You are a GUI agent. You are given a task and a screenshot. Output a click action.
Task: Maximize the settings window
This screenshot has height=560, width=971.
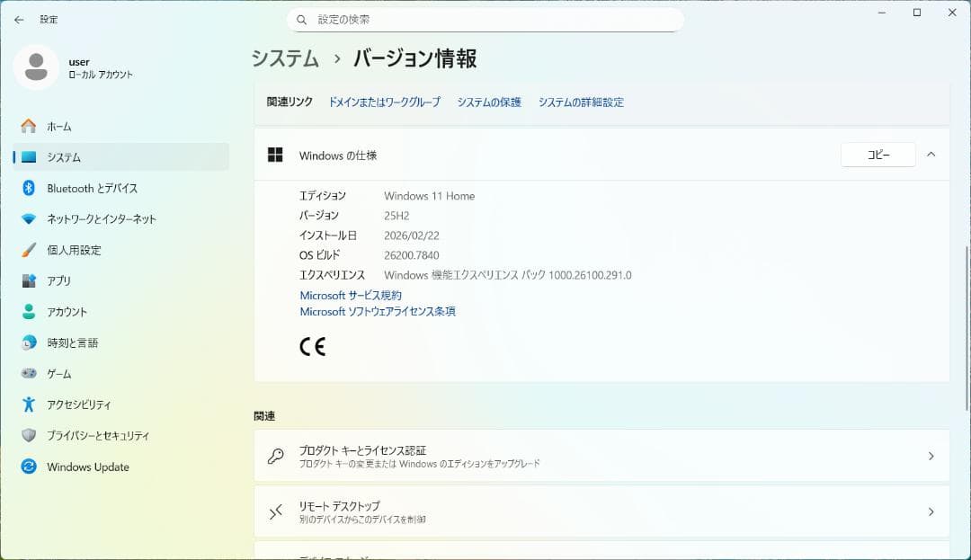click(917, 13)
